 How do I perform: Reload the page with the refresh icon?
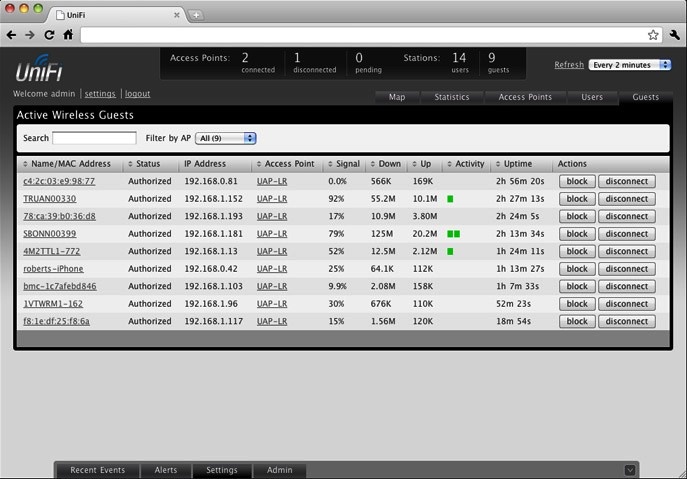pos(49,35)
